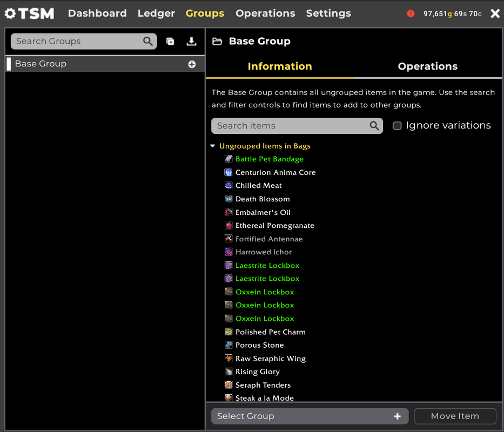Screen dimensions: 504x432
Task: Click the magnifier in Search Groups field
Action: point(148,41)
